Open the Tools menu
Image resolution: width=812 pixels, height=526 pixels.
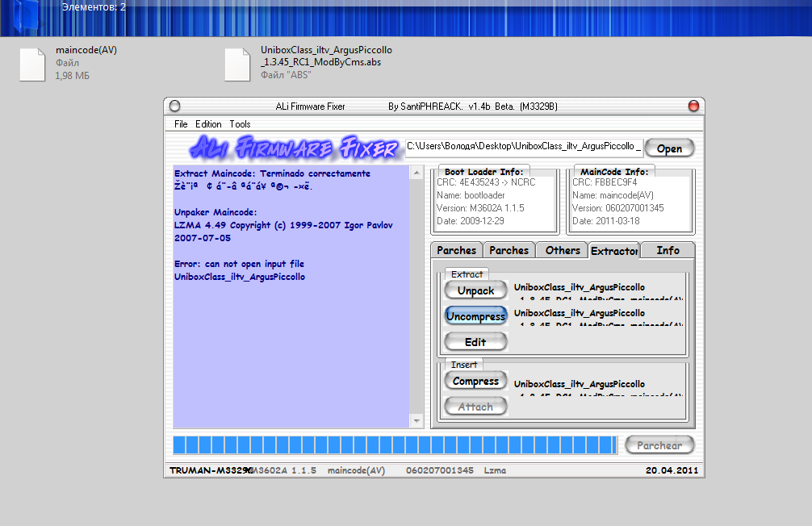point(240,124)
